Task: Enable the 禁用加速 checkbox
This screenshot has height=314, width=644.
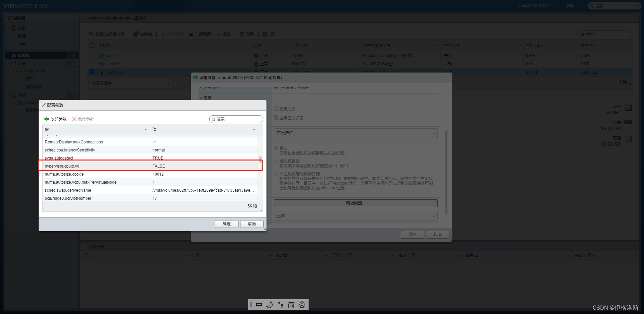Action: point(276,109)
